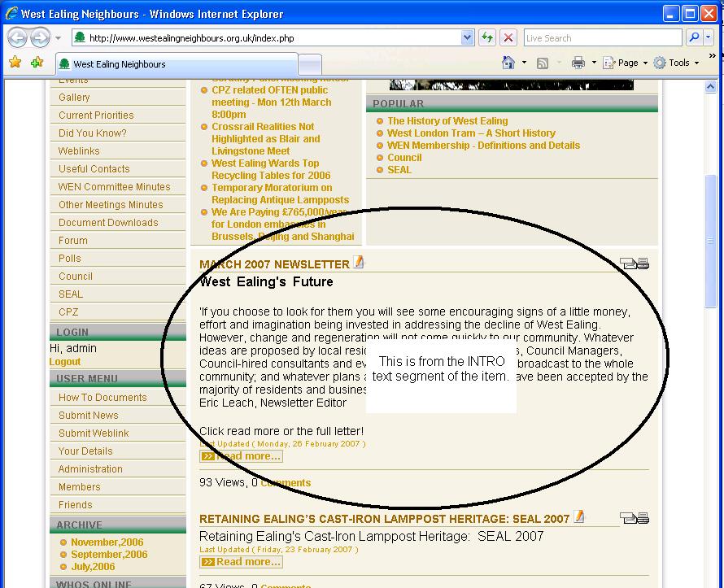Click the Add to Favorites icon

37,62
